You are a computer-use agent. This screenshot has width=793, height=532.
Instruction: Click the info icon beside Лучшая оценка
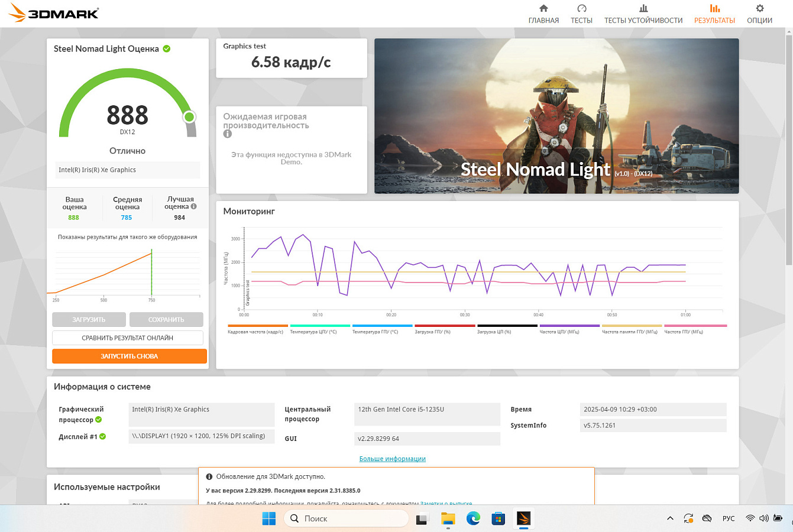pyautogui.click(x=193, y=206)
